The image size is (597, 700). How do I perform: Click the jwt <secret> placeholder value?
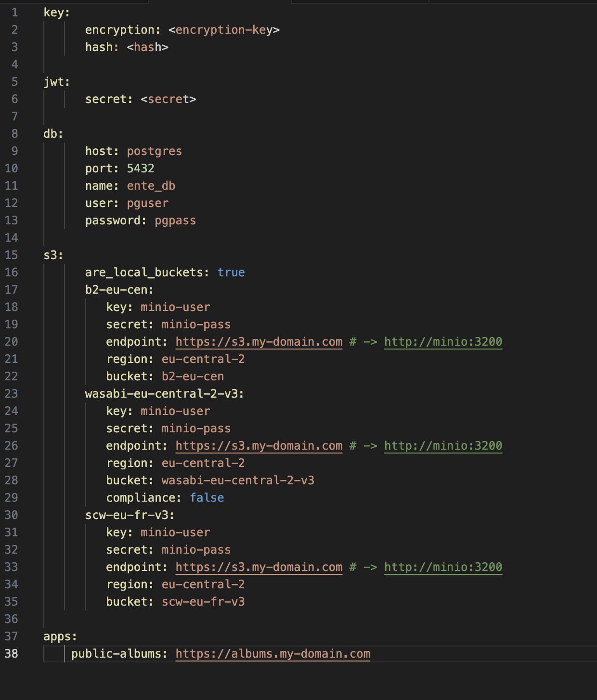[x=169, y=99]
